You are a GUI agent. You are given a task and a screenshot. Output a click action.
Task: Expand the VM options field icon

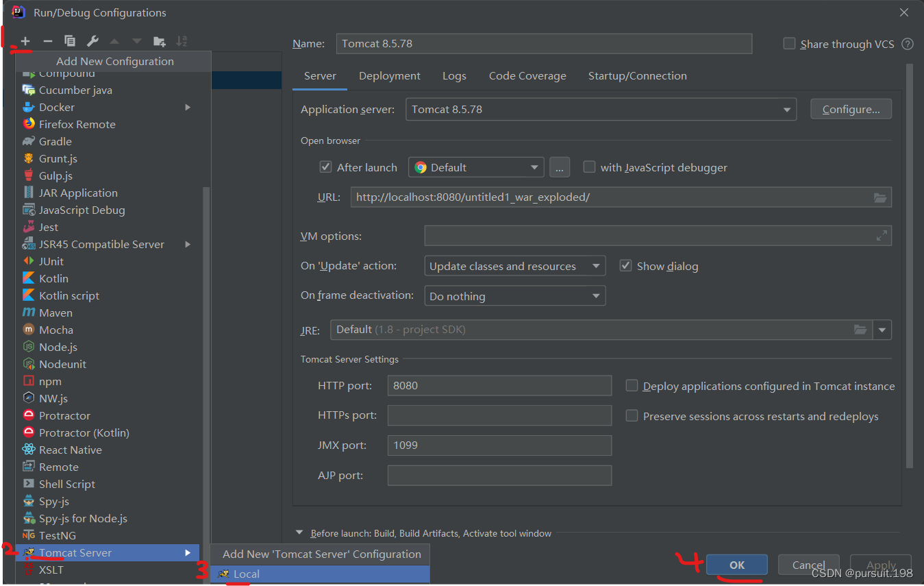pyautogui.click(x=882, y=236)
